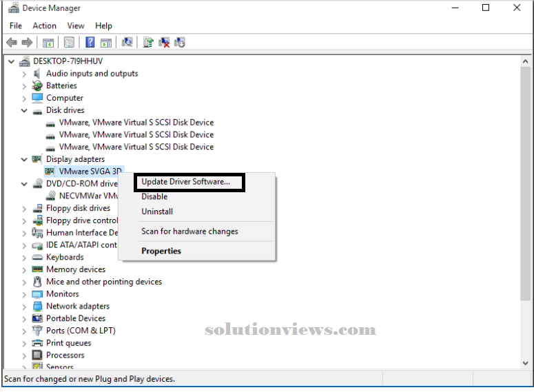Click the Computer monitor icon
Screen dimensions: 534x392
pos(37,98)
